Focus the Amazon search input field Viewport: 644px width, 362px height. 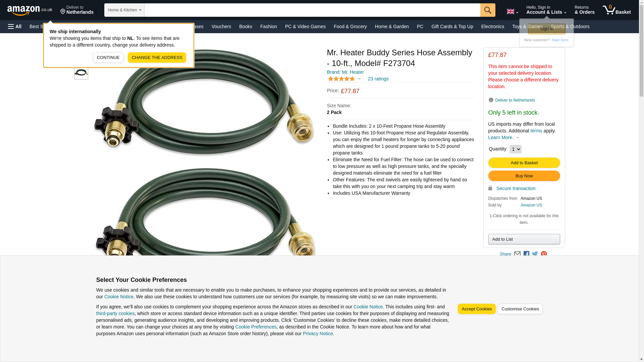pyautogui.click(x=312, y=10)
